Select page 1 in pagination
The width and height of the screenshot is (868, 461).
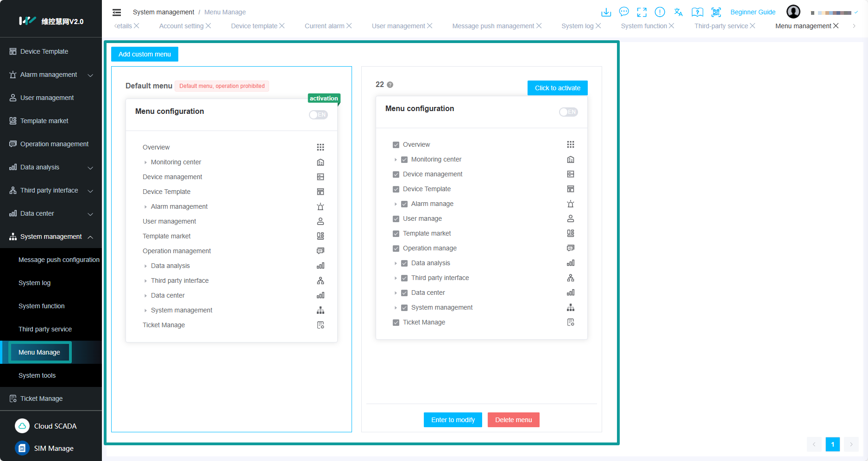click(832, 444)
